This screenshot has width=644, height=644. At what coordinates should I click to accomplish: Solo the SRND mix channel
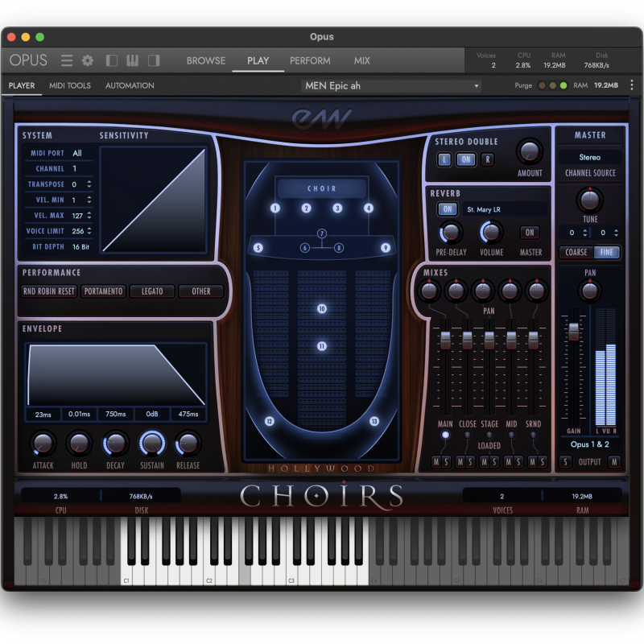coord(542,462)
